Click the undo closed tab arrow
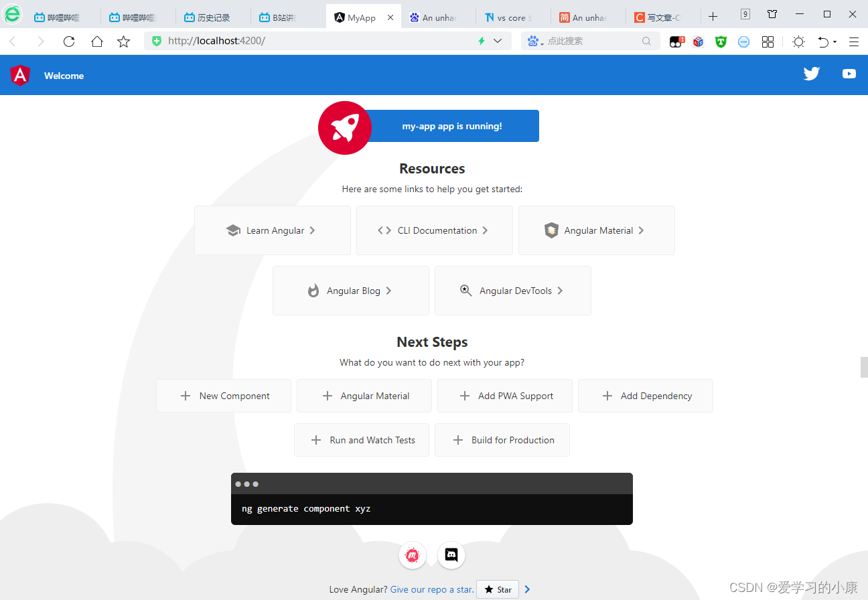This screenshot has height=600, width=868. point(824,42)
